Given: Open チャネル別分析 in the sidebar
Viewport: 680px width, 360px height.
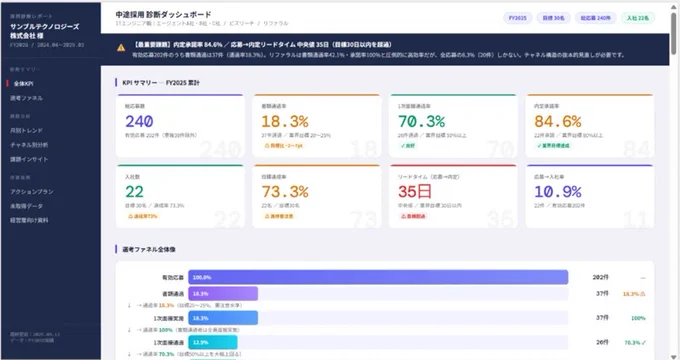Looking at the screenshot, I should [29, 145].
